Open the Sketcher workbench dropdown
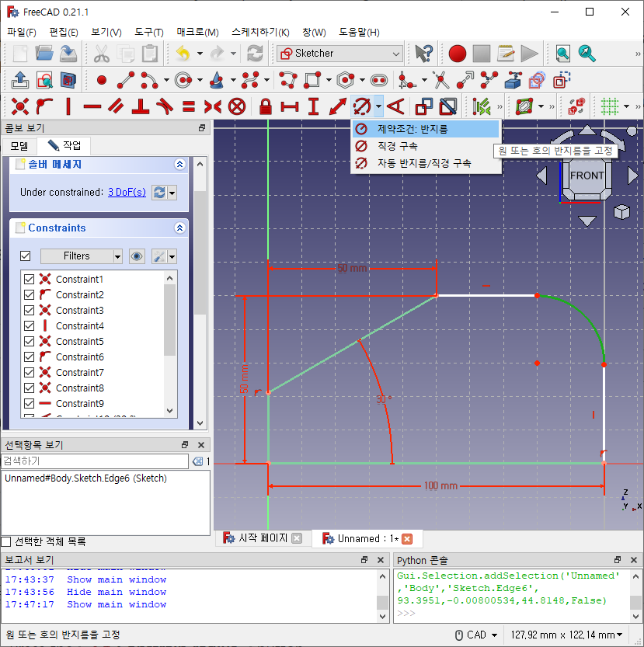The image size is (644, 647). (x=340, y=54)
